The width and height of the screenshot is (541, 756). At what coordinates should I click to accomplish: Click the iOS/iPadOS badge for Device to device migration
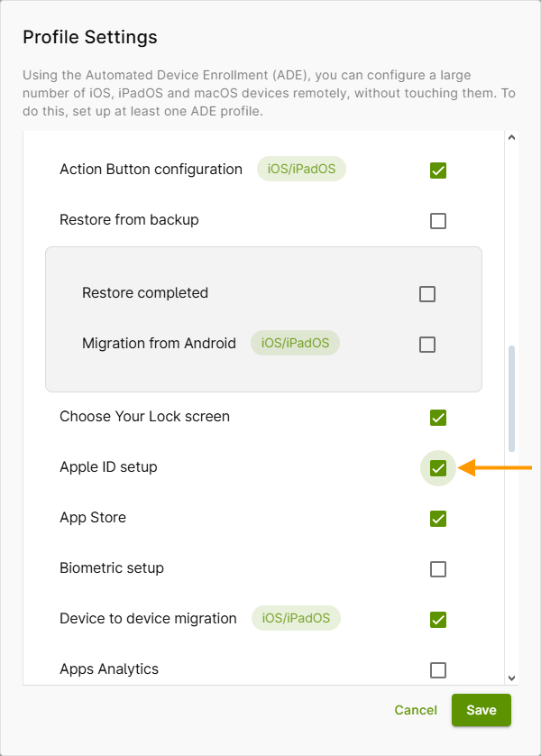(x=295, y=618)
